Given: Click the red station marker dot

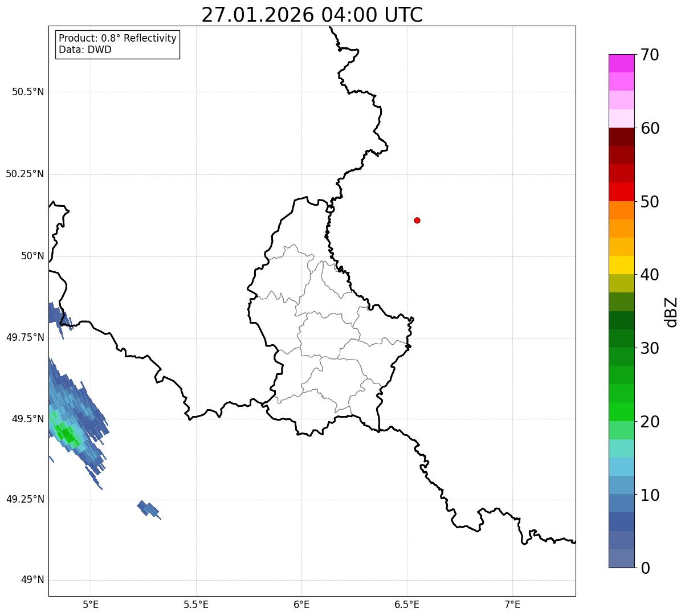Looking at the screenshot, I should [417, 220].
